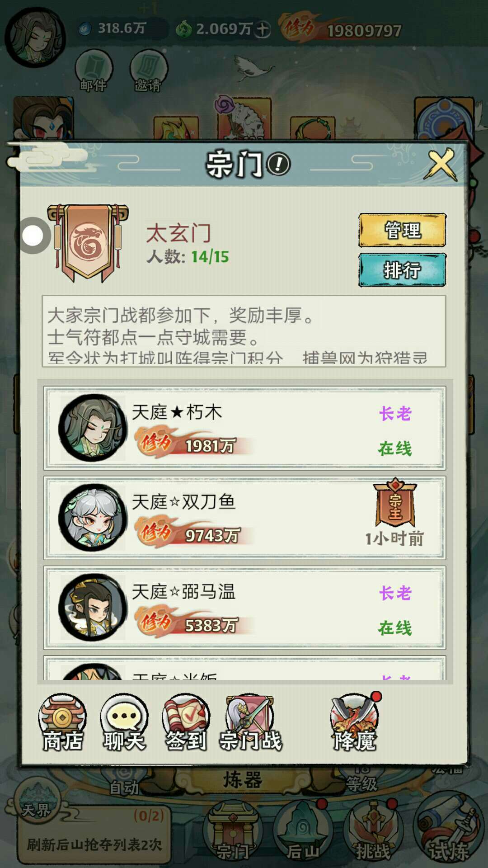Select member 天庭☆双刀鱼 row
Screen dimensions: 488x868
click(x=244, y=518)
